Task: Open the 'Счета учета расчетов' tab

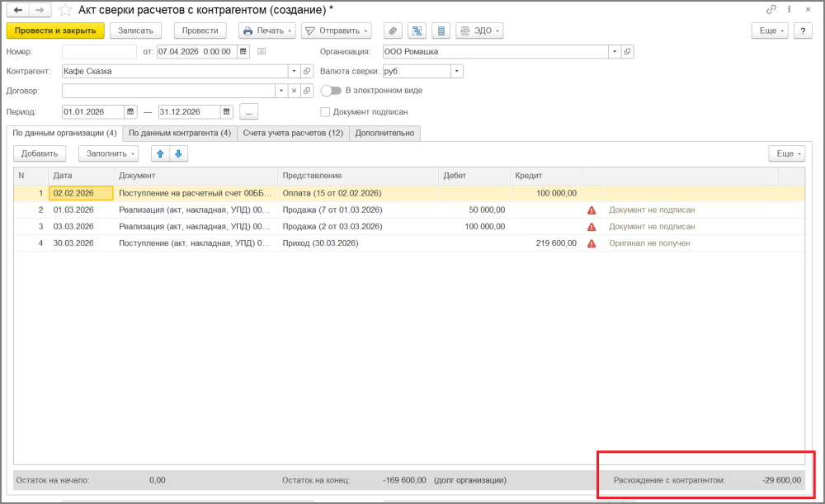Action: coord(293,133)
